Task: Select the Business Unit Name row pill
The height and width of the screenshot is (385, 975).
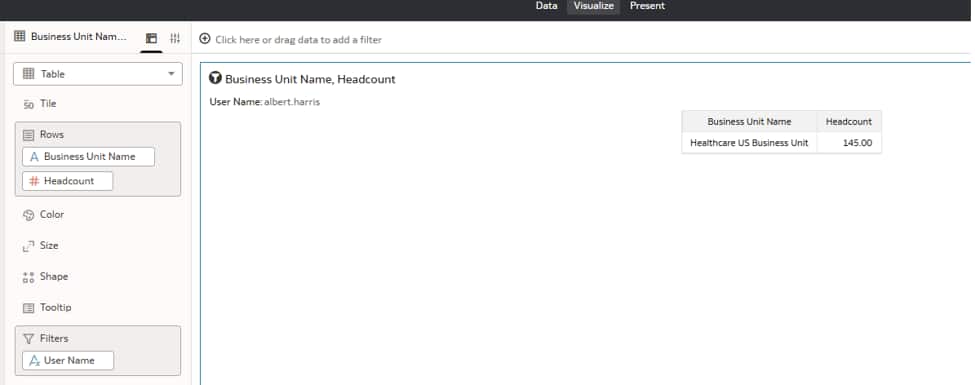Action: tap(88, 157)
